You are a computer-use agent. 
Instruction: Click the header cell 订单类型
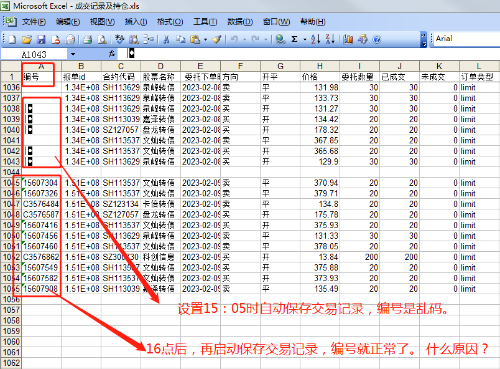480,77
